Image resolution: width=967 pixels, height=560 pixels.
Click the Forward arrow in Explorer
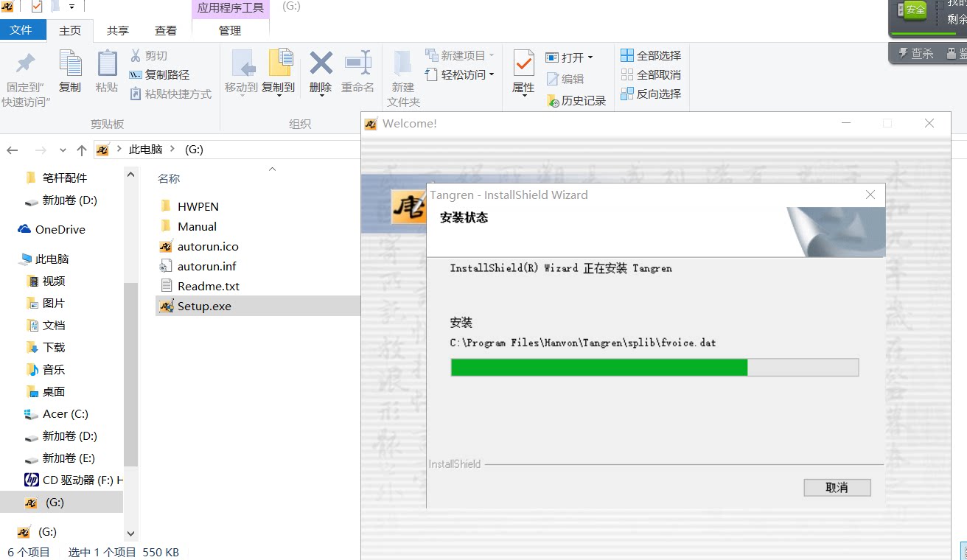(x=41, y=150)
